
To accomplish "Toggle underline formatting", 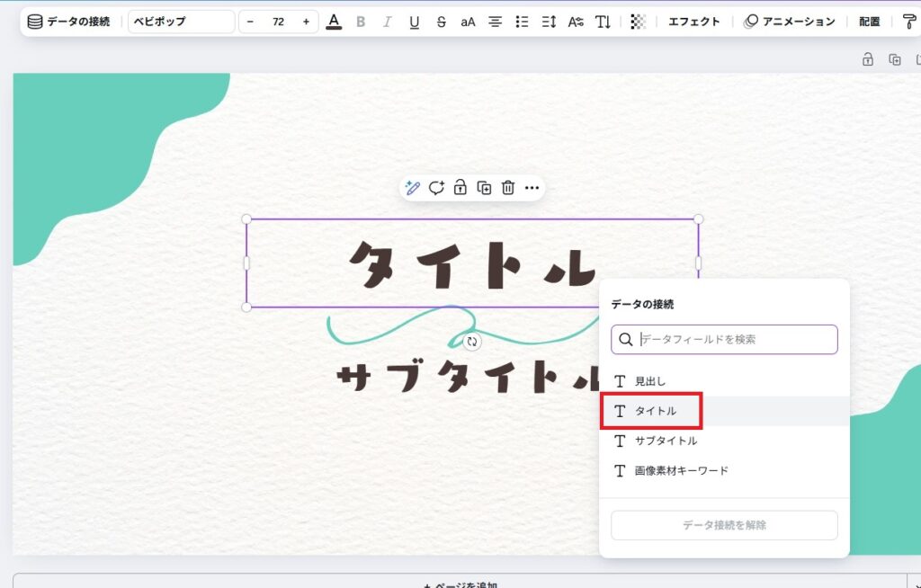I will 414,22.
